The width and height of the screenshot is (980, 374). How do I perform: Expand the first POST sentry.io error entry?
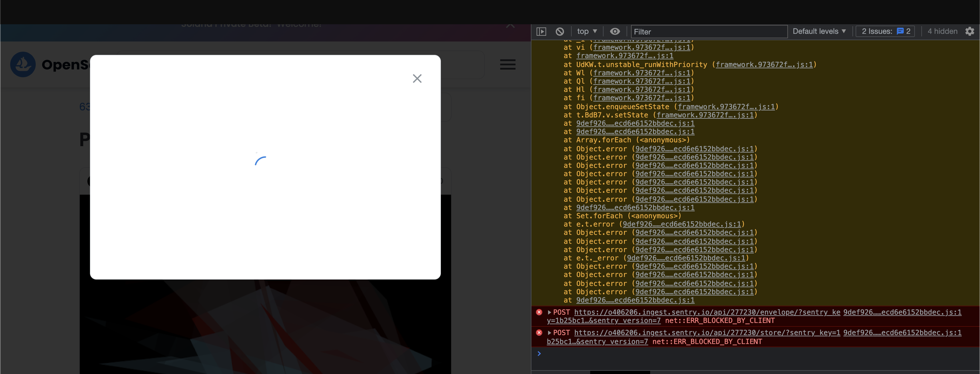[x=549, y=312]
